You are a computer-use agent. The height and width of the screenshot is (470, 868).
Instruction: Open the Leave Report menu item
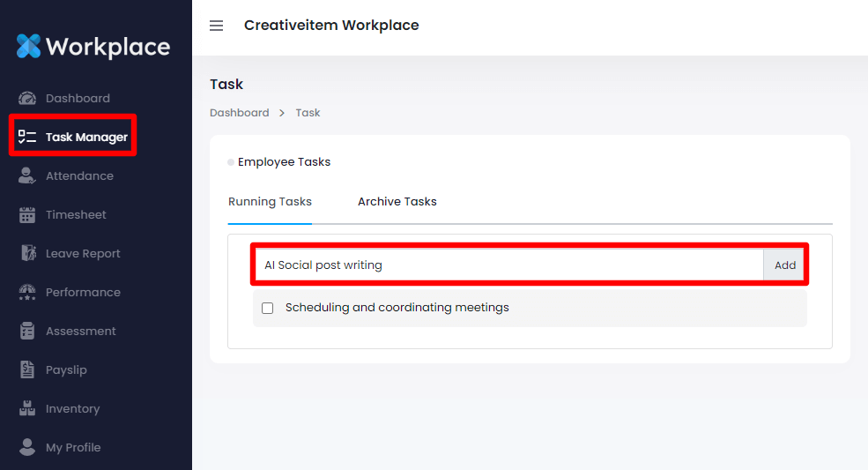(83, 253)
